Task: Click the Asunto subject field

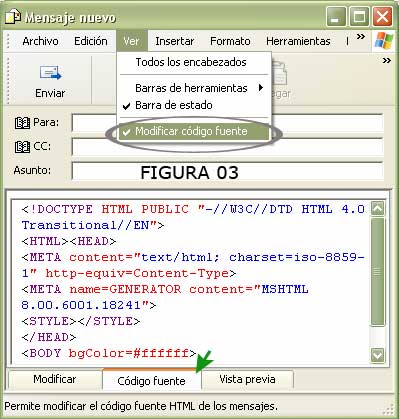Action: pyautogui.click(x=227, y=171)
